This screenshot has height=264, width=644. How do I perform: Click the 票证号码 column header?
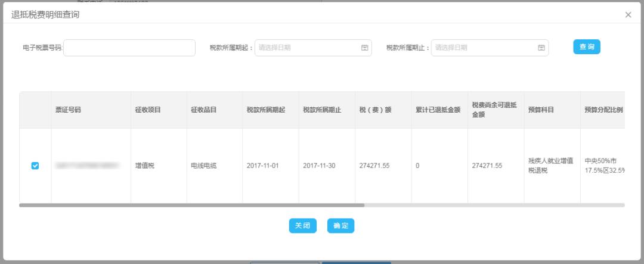click(68, 110)
